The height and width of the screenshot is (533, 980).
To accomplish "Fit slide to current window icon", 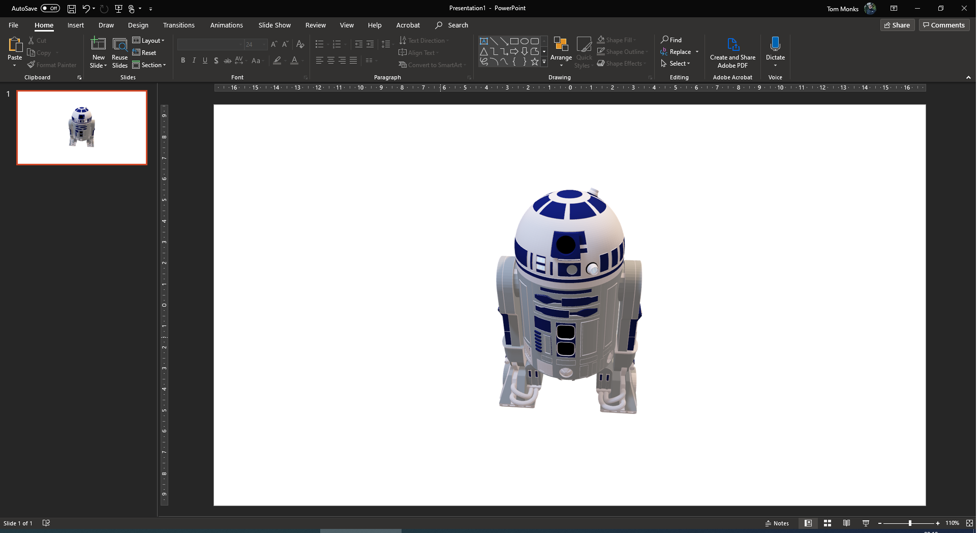I will click(x=969, y=523).
